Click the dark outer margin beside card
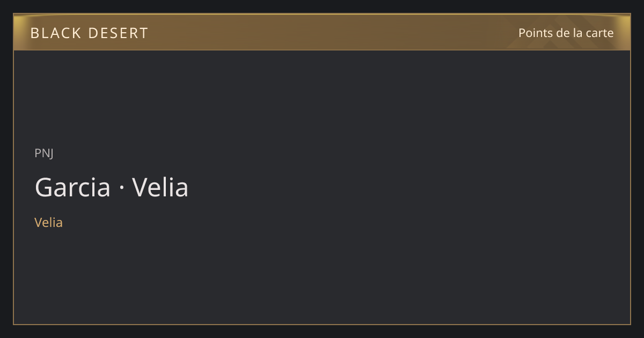The image size is (644, 338). coord(6,169)
